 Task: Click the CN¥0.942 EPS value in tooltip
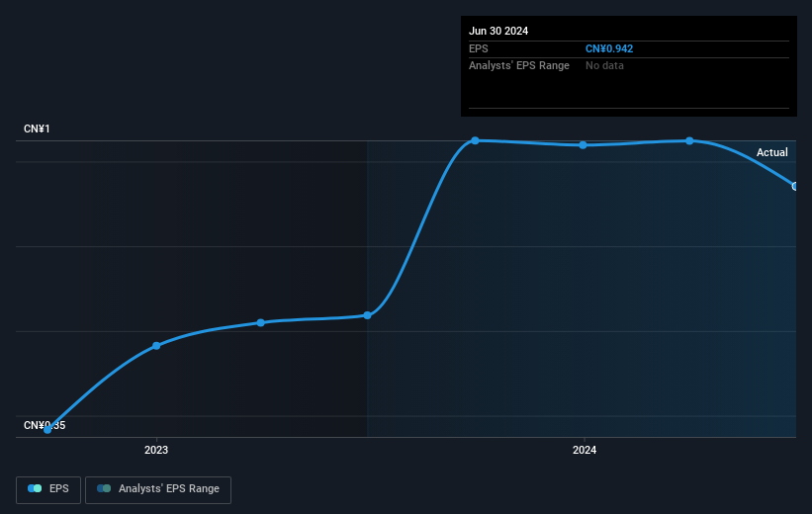point(609,48)
